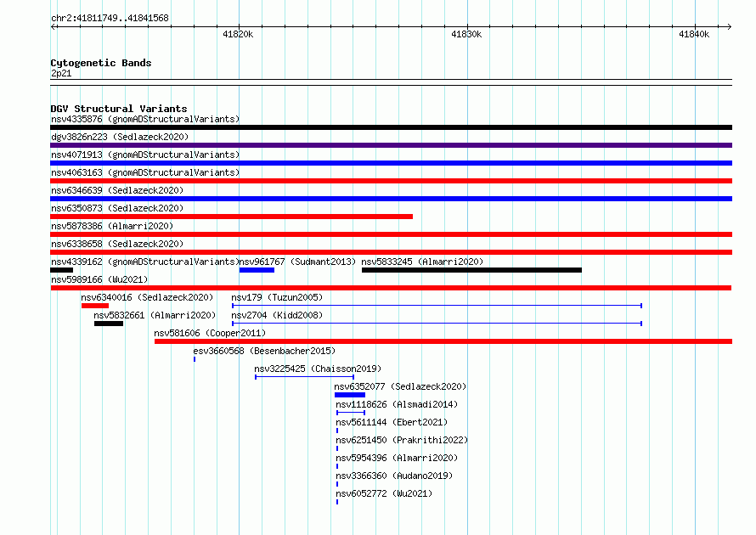This screenshot has width=756, height=535.
Task: Click blue bar under nsv6346639
Action: [x=391, y=199]
